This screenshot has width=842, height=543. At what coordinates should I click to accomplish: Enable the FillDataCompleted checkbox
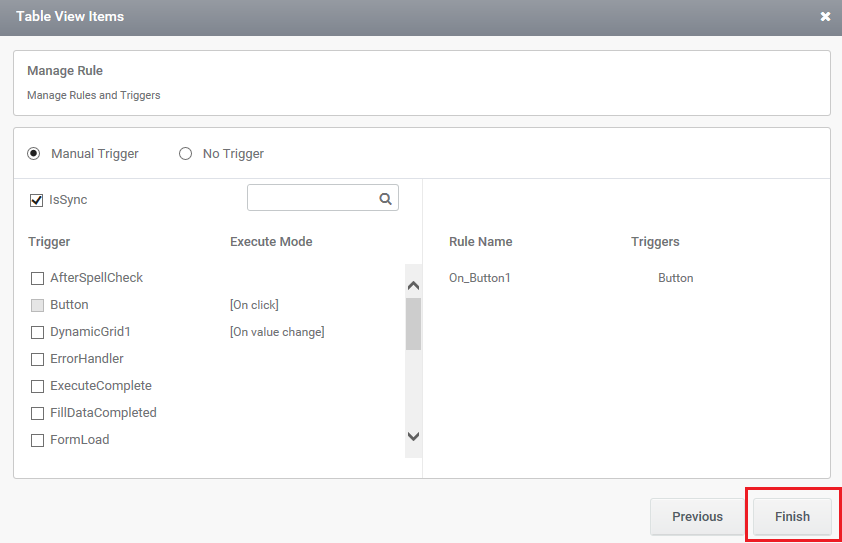click(x=37, y=413)
